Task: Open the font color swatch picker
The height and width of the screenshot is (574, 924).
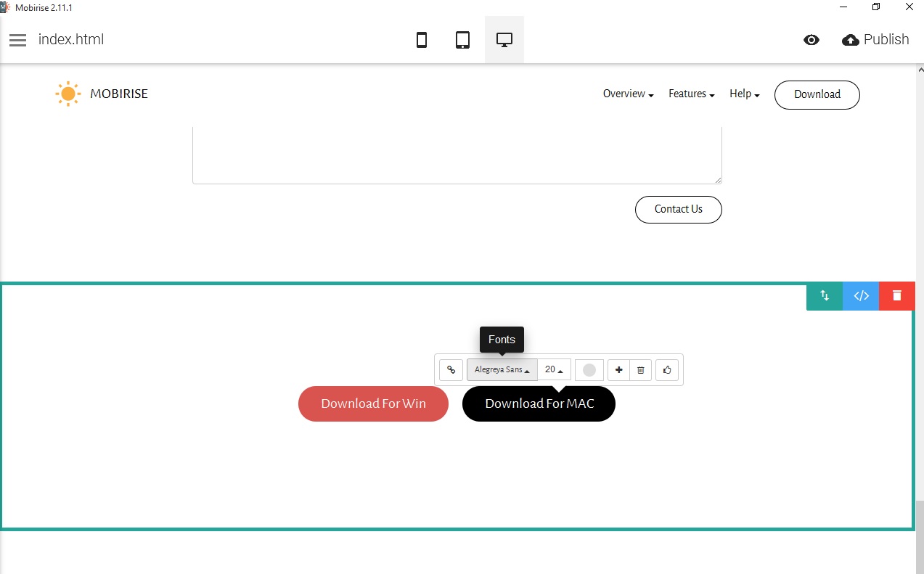Action: click(x=589, y=369)
